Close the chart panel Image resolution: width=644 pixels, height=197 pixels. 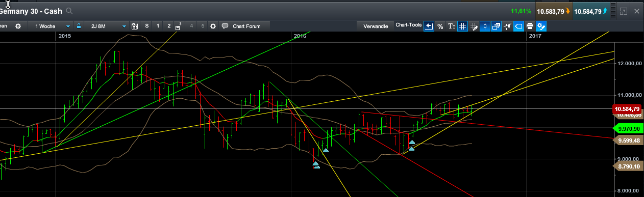[x=636, y=11]
